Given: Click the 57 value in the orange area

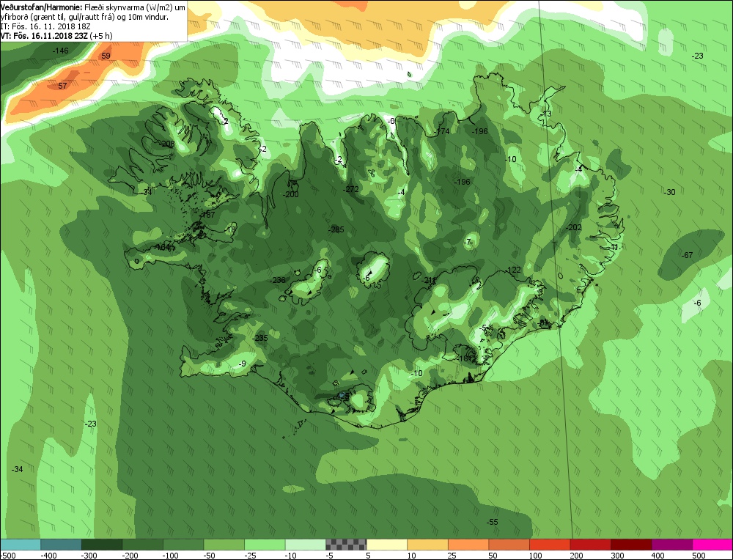Looking at the screenshot, I should (62, 86).
